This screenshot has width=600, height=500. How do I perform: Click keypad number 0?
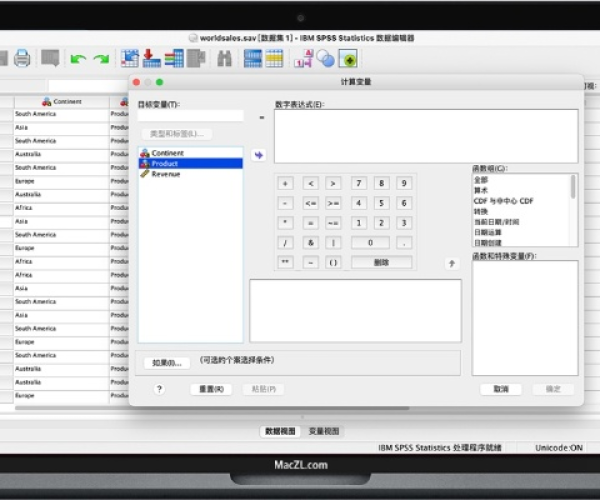pos(370,243)
